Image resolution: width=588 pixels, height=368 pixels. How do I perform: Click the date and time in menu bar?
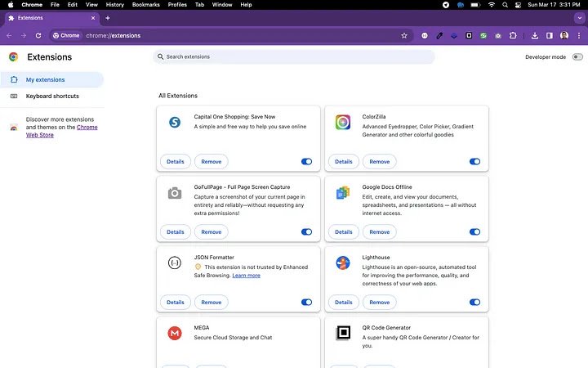click(x=554, y=5)
